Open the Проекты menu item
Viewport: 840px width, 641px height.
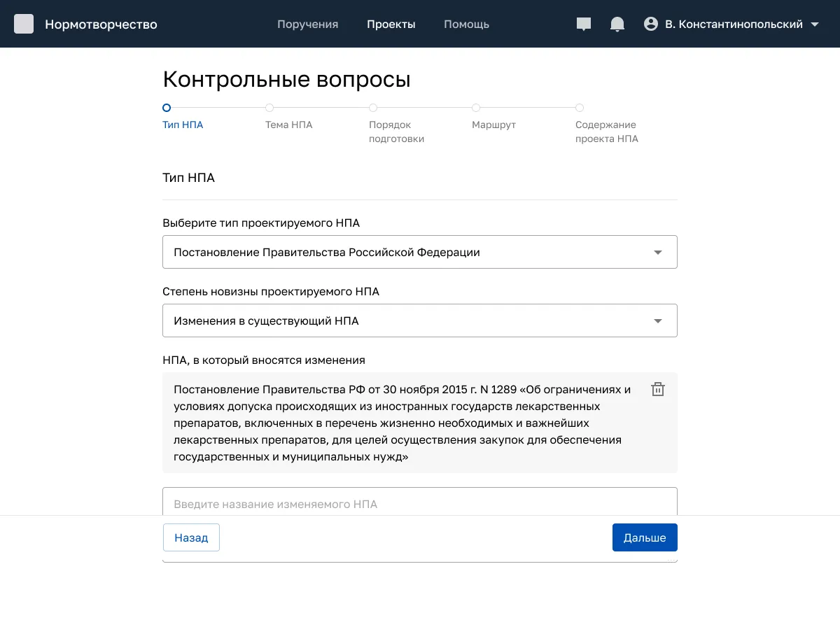point(391,24)
